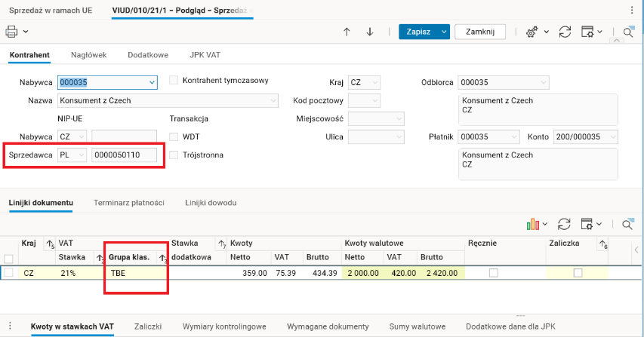Image resolution: width=644 pixels, height=337 pixels.
Task: Click the Sprzedawca NIP number field
Action: pyautogui.click(x=125, y=155)
